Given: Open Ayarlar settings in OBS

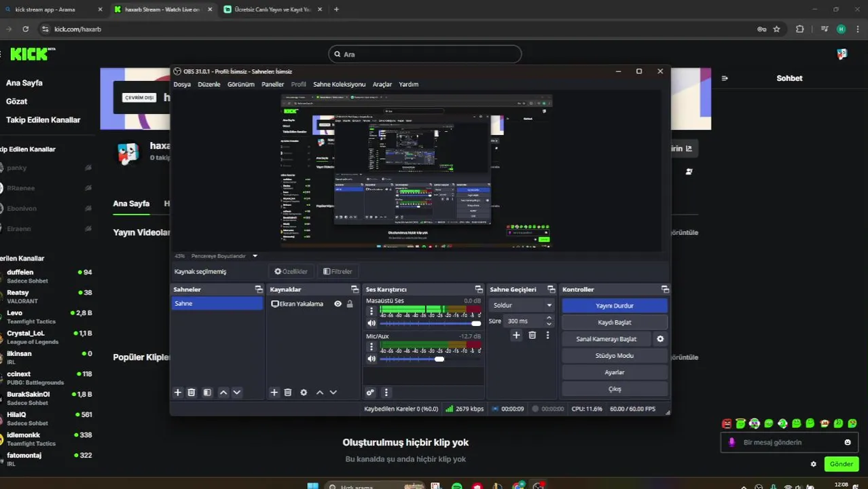Looking at the screenshot, I should click(x=615, y=372).
